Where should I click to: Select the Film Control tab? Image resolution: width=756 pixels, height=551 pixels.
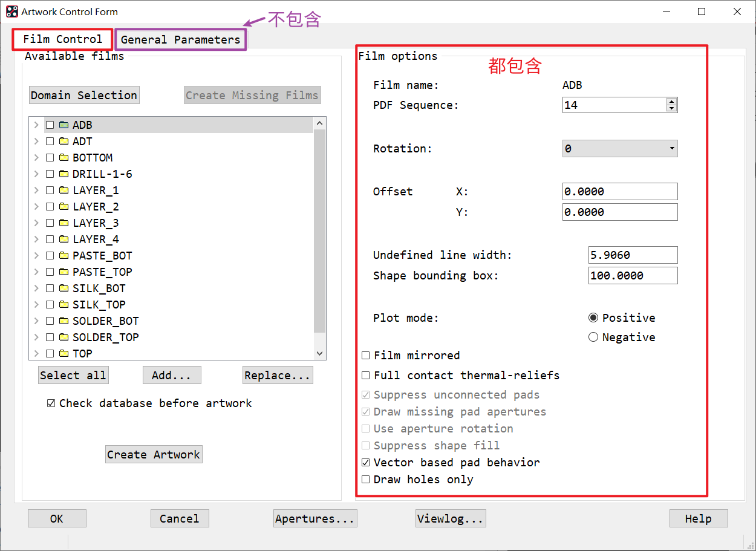[x=62, y=39]
